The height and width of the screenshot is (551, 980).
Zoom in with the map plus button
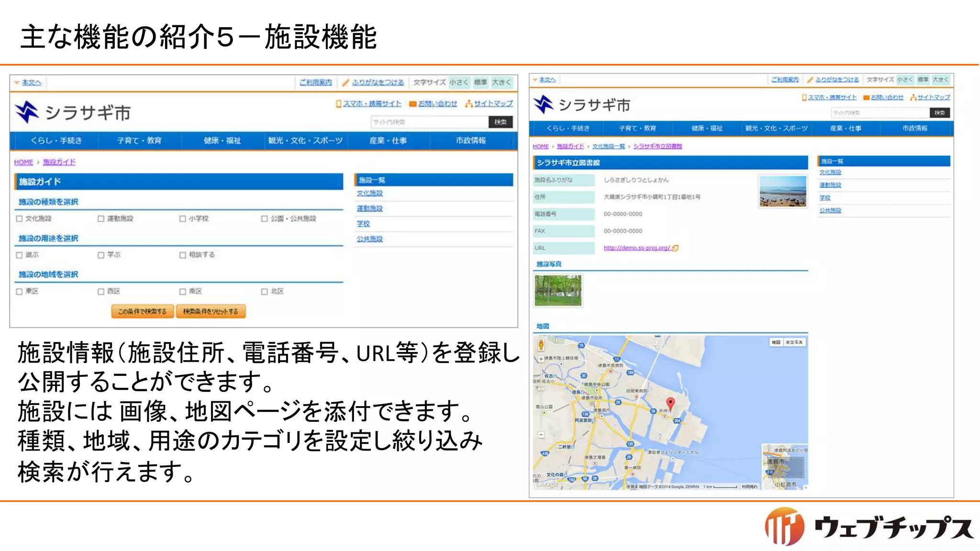(x=541, y=358)
